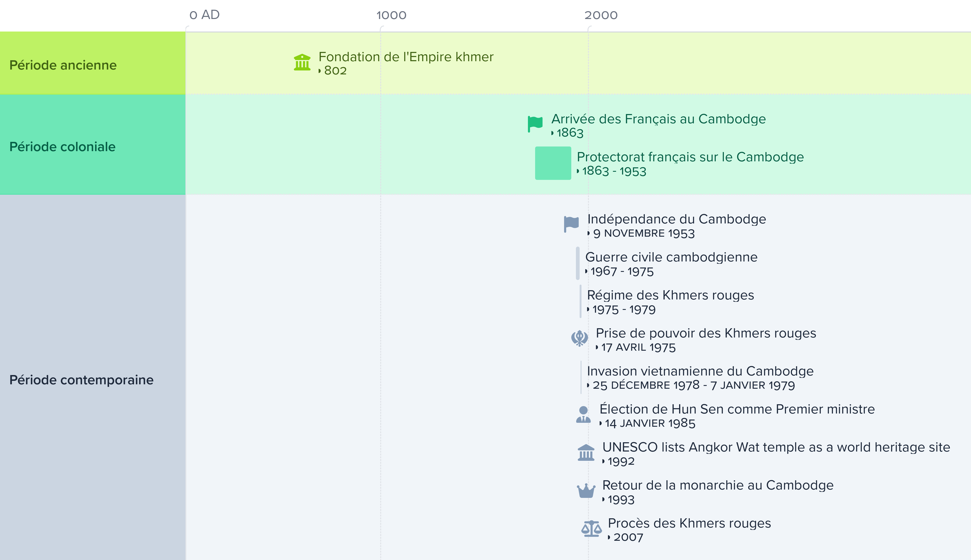Open the Invasion vietnamienne du Cambodge title
Viewport: 971px width, 560px height.
pos(700,371)
